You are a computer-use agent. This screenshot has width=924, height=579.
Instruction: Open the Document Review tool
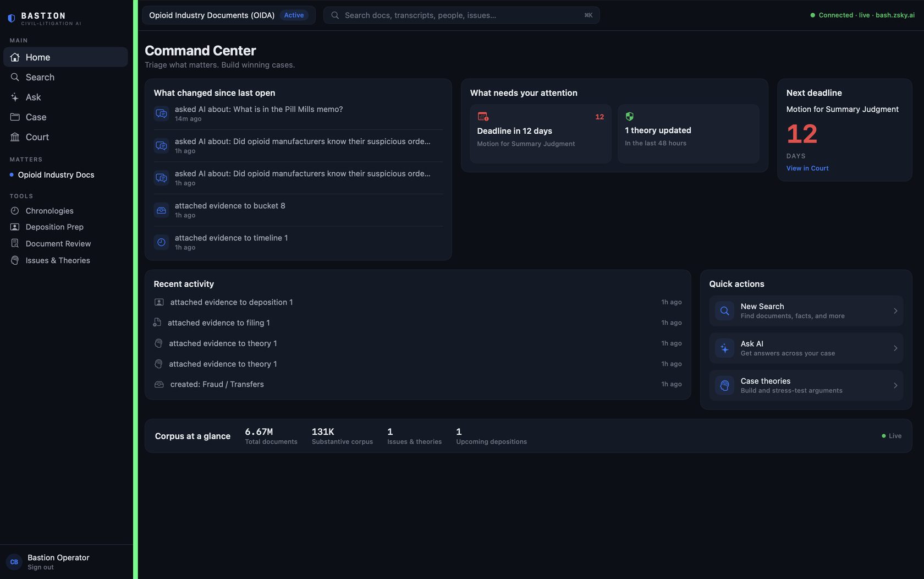[58, 243]
